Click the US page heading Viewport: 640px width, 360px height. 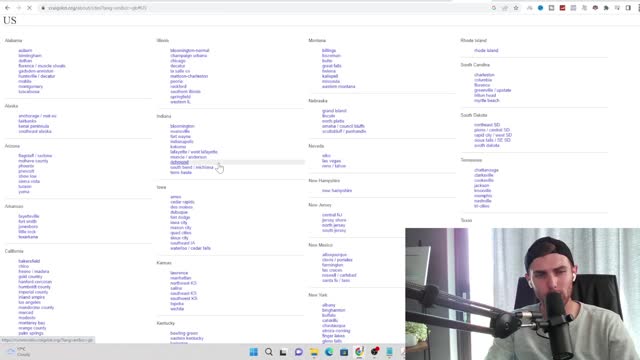tap(10, 20)
